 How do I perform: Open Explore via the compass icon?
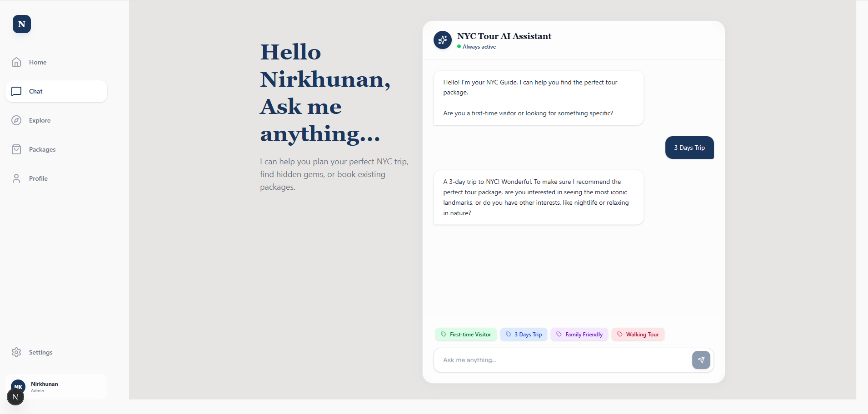pos(16,120)
